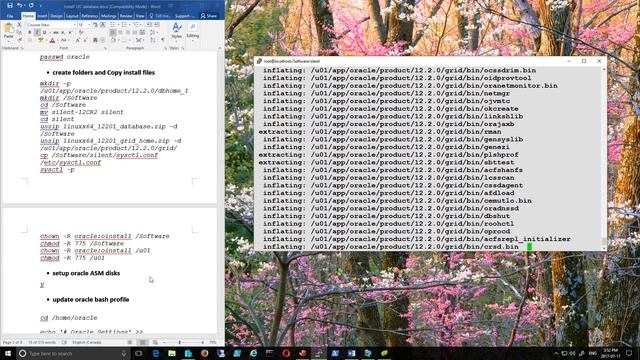This screenshot has width=640, height=360.
Task: Open the Opera browser from taskbar
Action: point(286,353)
